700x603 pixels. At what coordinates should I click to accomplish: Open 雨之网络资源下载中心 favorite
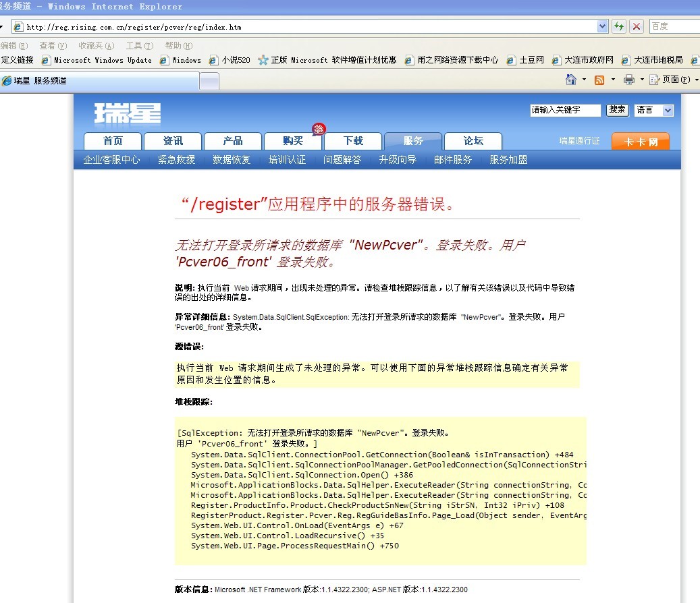click(x=452, y=60)
